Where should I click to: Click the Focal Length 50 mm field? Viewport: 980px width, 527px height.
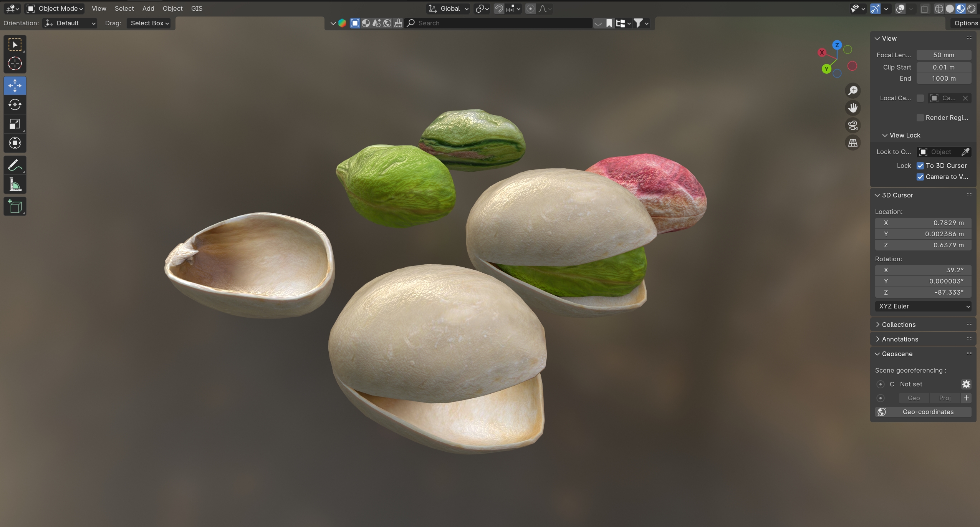944,55
